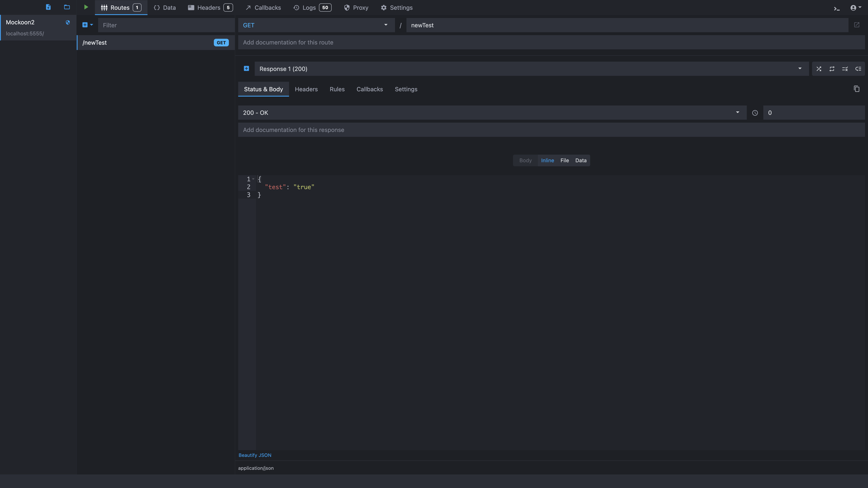Open the response Rules tab
The image size is (868, 488).
(x=337, y=89)
